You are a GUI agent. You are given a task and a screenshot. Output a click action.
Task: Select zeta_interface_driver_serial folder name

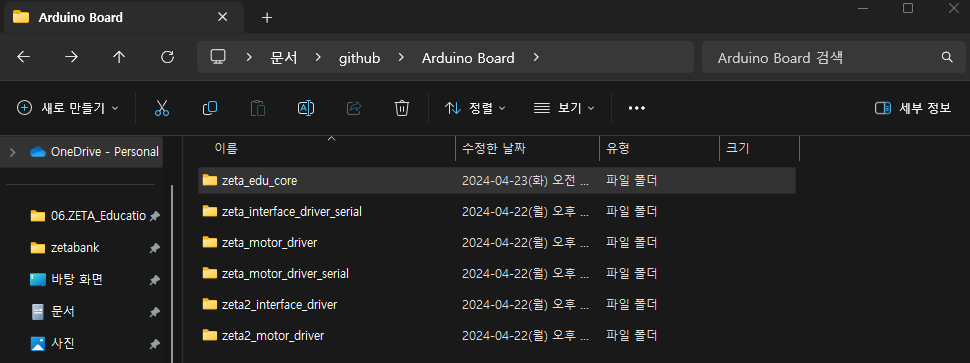pos(291,211)
